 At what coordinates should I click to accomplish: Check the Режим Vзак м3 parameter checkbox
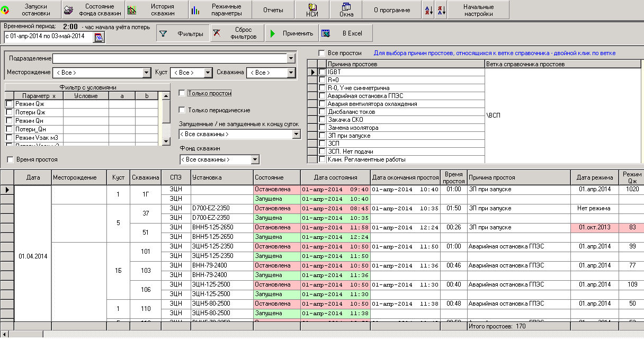tap(9, 138)
